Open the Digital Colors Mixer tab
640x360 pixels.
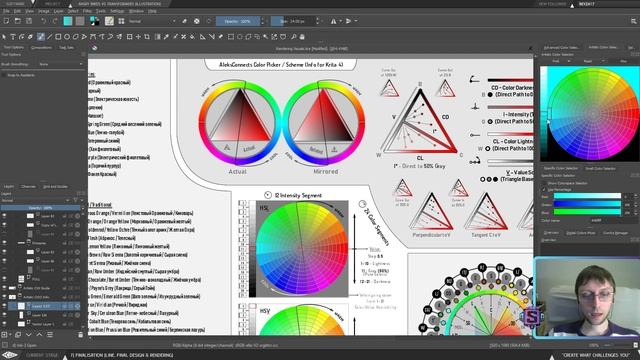pyautogui.click(x=581, y=233)
